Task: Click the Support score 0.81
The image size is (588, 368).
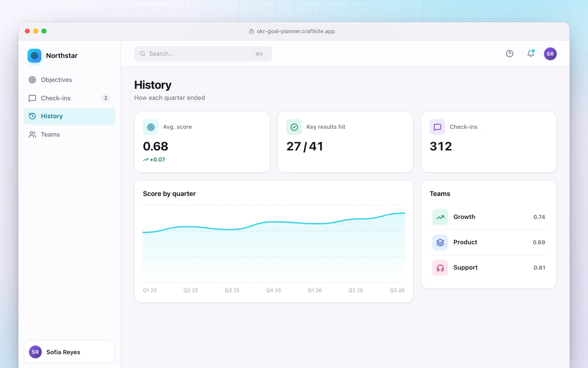Action: pyautogui.click(x=539, y=268)
